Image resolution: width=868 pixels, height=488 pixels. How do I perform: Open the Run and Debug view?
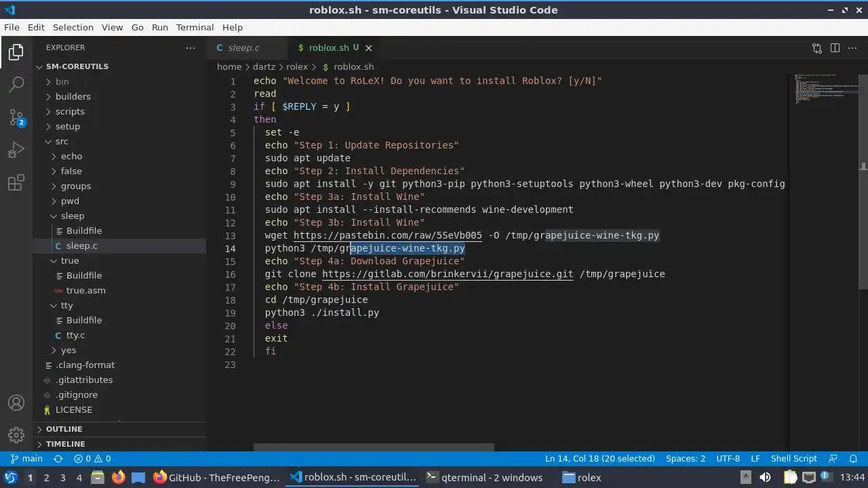16,150
